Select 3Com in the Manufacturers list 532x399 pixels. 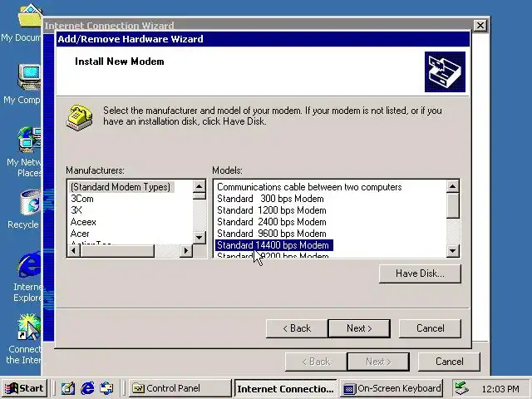point(82,199)
